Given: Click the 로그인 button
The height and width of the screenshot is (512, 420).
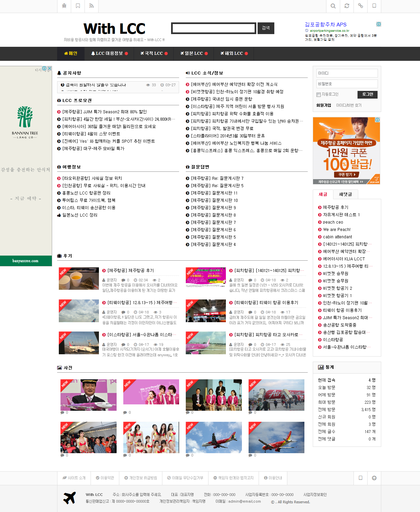Looking at the screenshot, I should [368, 95].
